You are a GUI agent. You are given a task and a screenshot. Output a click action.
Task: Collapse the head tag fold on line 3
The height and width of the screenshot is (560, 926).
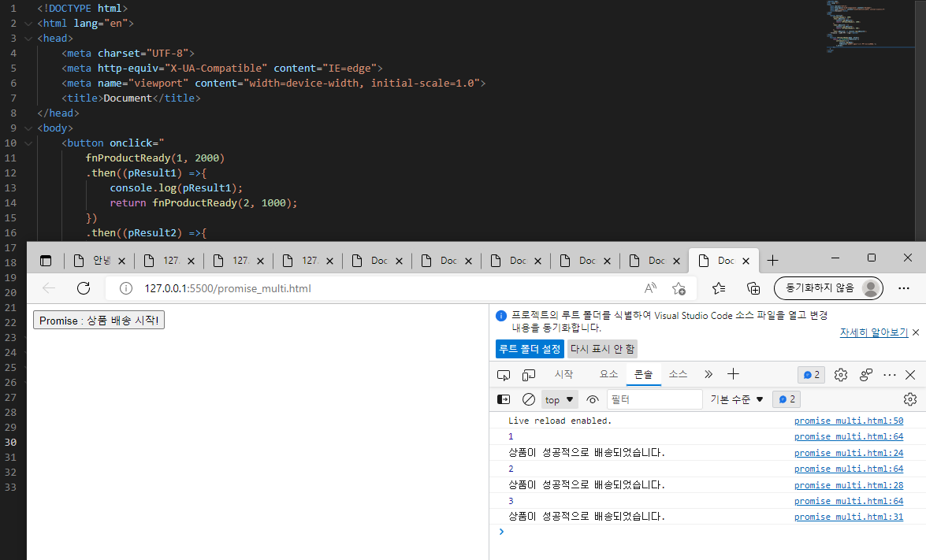[28, 39]
